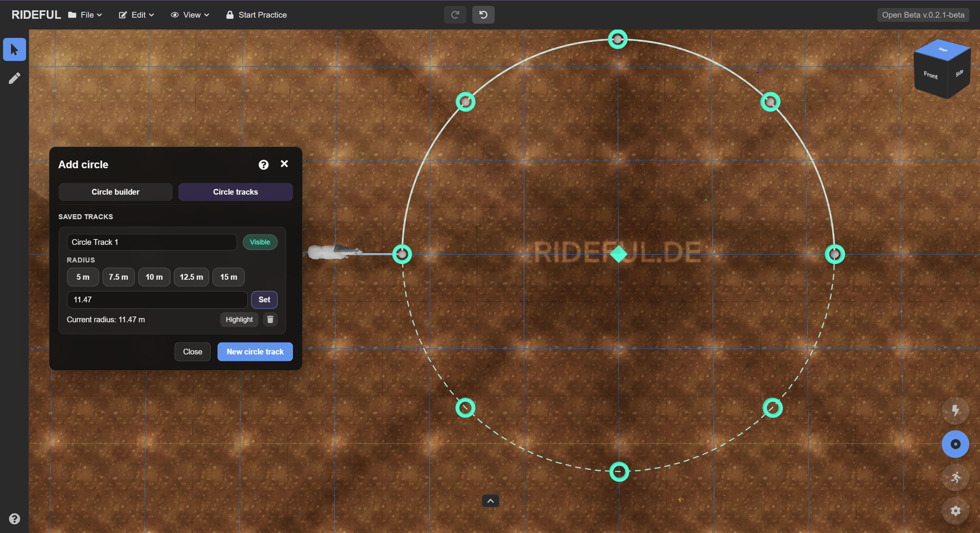Click the New circle track button
980x533 pixels.
coord(255,351)
